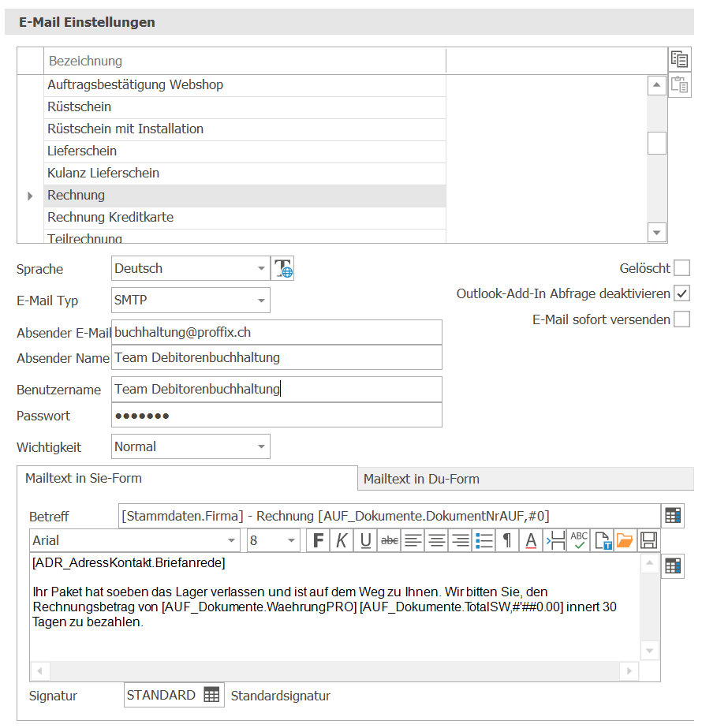Select the partially visible Teilrechnung row
This screenshot has height=728, width=702.
point(245,237)
